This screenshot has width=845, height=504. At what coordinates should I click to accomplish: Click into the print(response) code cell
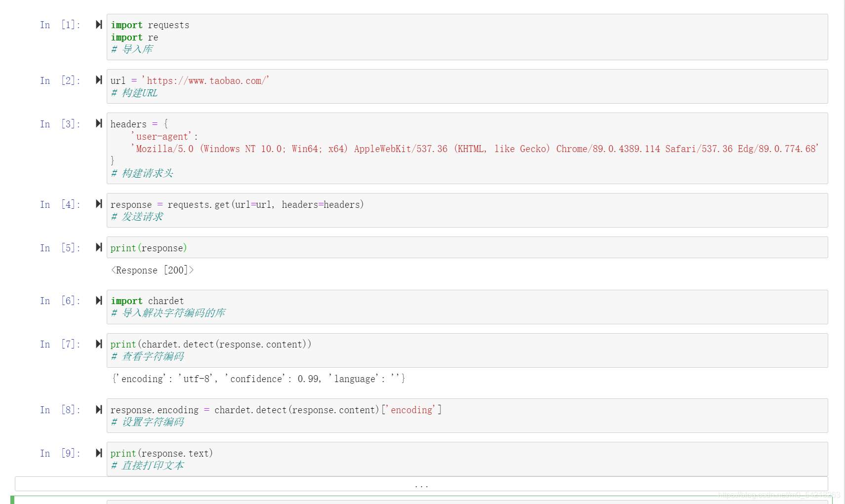pyautogui.click(x=467, y=247)
